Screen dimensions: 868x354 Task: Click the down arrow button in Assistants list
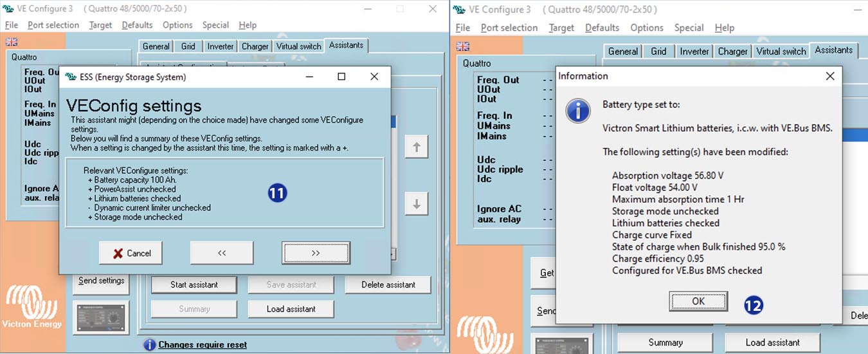tap(417, 204)
